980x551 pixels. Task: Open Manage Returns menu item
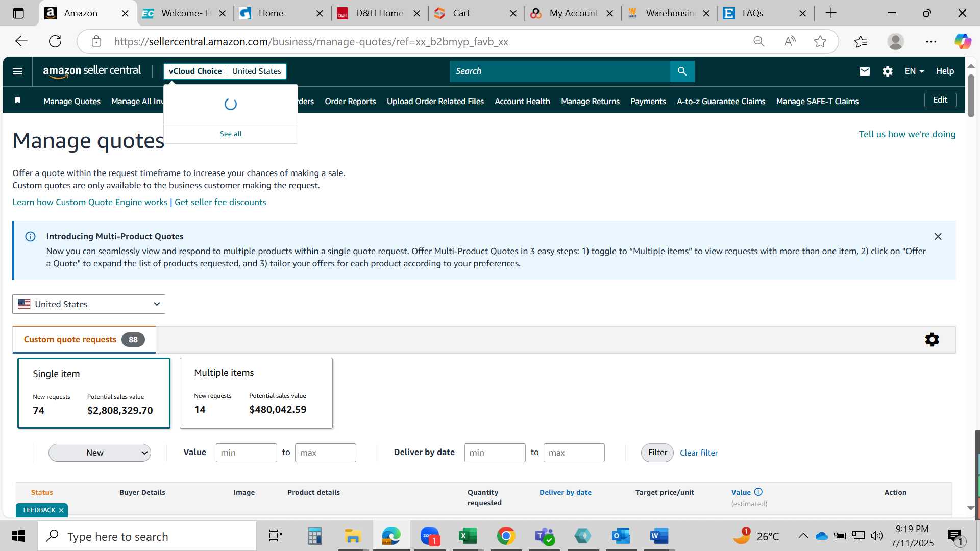590,101
